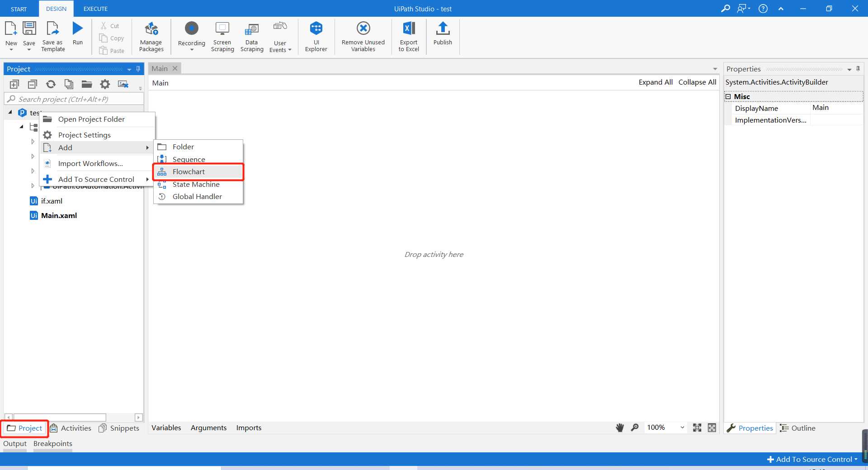Image resolution: width=868 pixels, height=470 pixels.
Task: Refresh the Project panel
Action: pos(51,84)
